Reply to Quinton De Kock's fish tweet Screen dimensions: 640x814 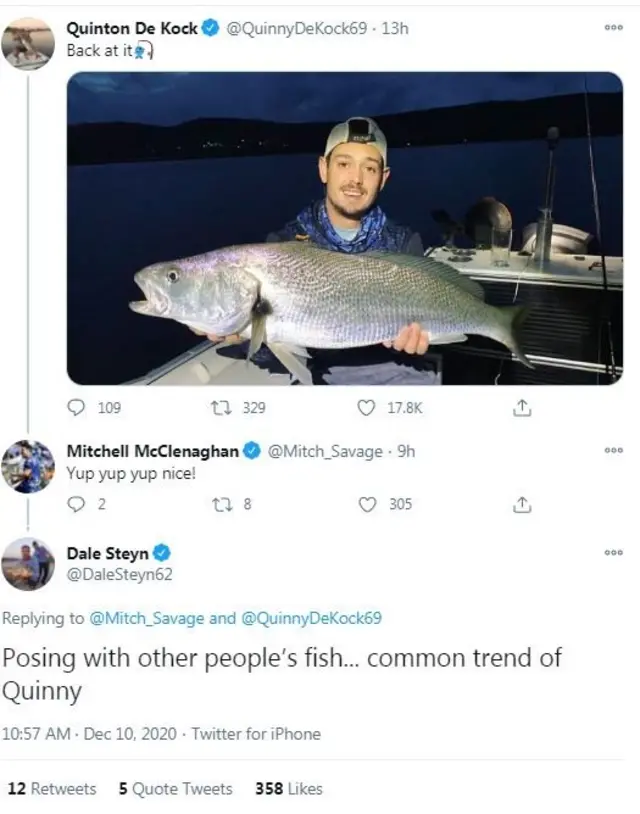click(77, 407)
